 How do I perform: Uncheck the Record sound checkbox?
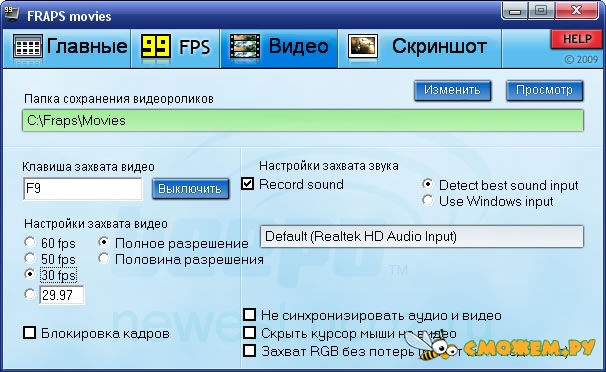(247, 184)
